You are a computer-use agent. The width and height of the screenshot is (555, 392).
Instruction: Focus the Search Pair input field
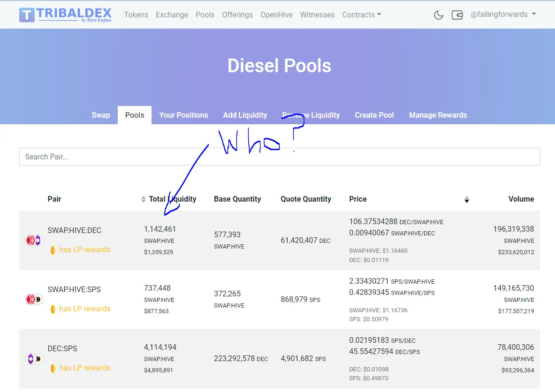tap(279, 157)
